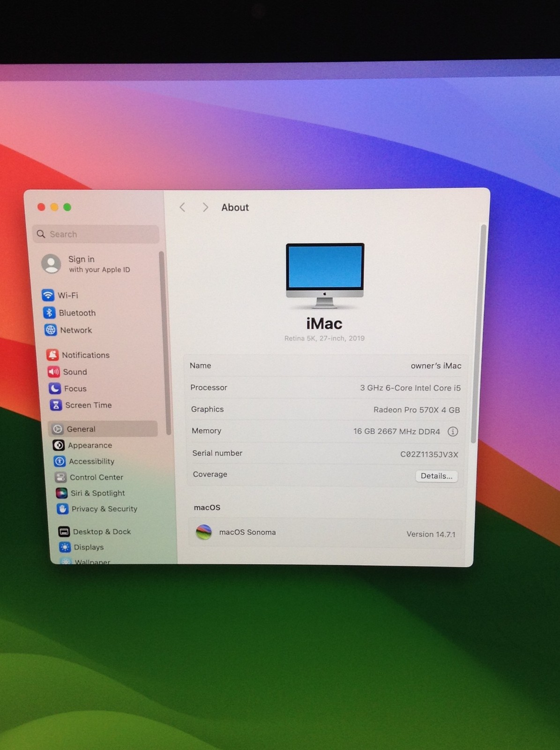Viewport: 560px width, 750px height.
Task: Click the serial number C02Z1135JV3X
Action: (429, 454)
